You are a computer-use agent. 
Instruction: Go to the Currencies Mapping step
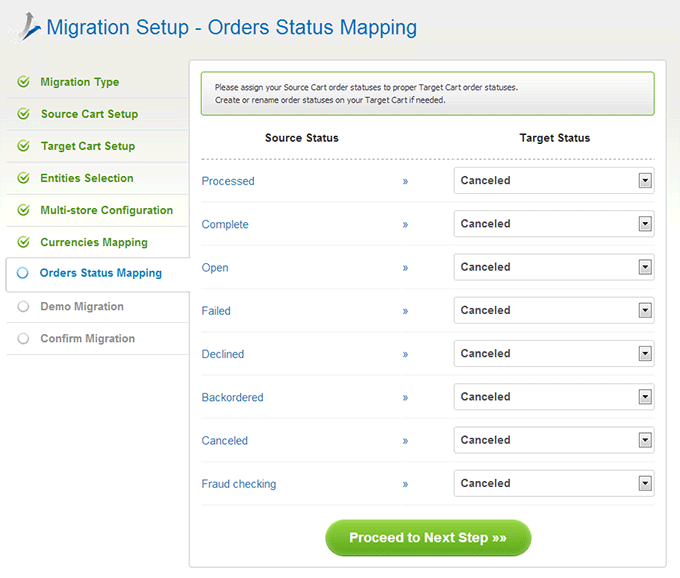pyautogui.click(x=94, y=242)
